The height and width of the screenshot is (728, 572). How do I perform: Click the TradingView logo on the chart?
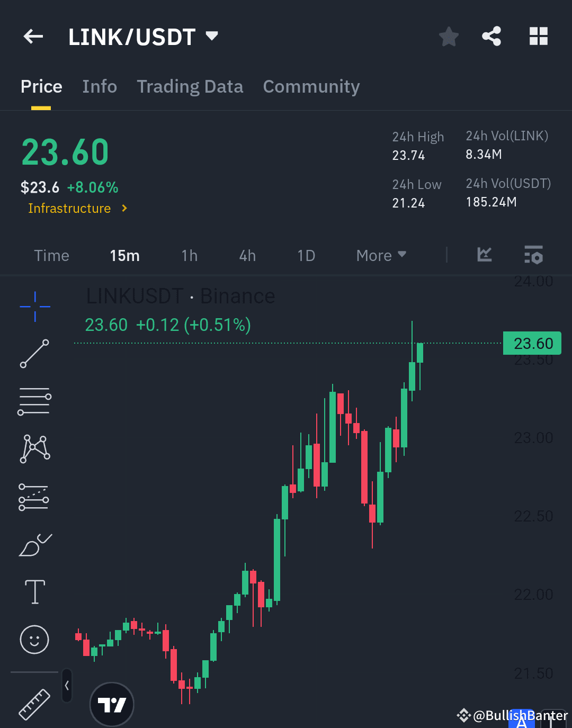pos(112,704)
